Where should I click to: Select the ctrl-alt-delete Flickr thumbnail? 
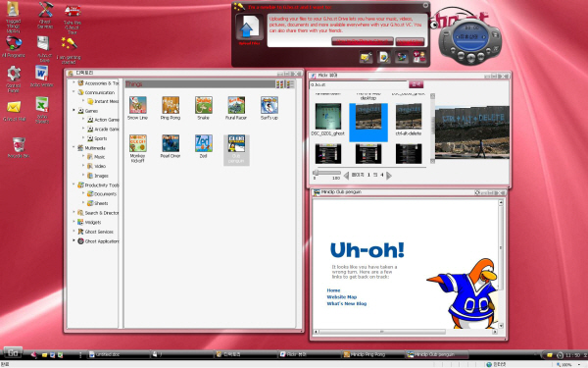[409, 117]
